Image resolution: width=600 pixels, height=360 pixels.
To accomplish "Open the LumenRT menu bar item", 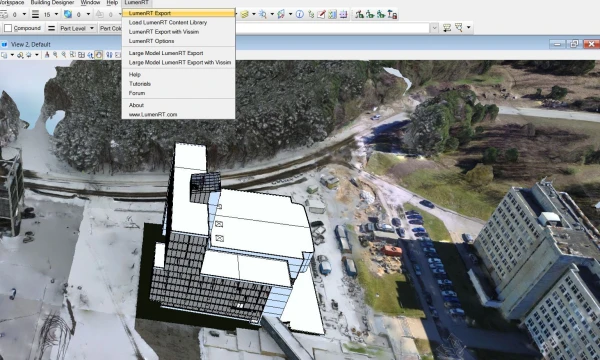I will 137,3.
